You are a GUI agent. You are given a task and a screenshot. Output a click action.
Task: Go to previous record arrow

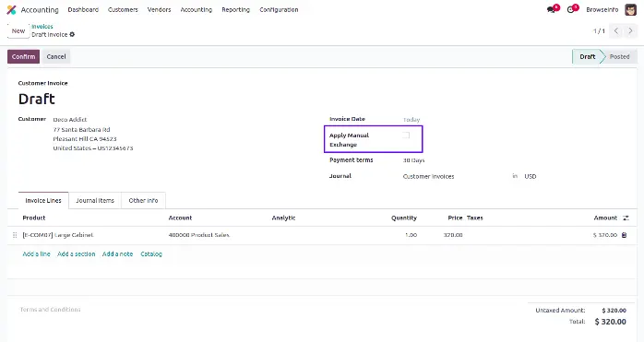[616, 30]
